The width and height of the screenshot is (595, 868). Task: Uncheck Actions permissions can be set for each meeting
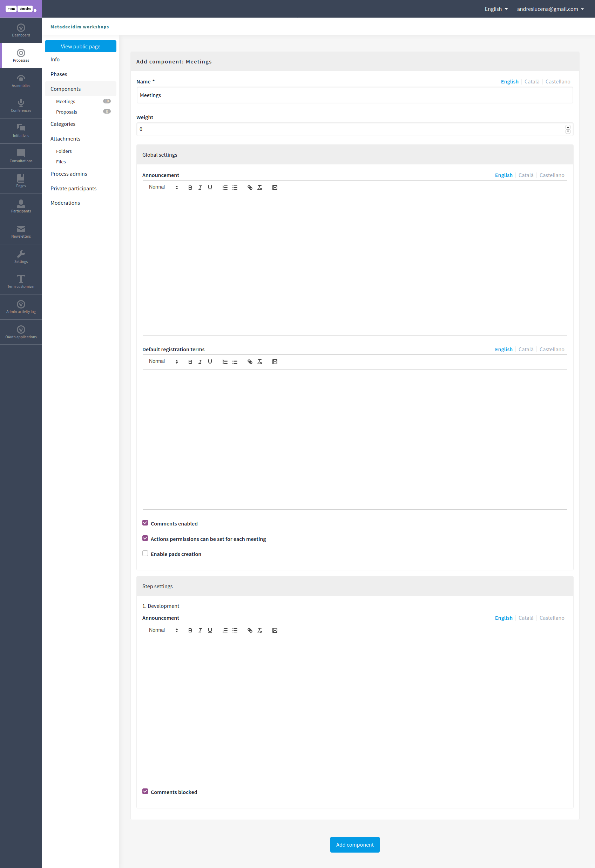(145, 538)
